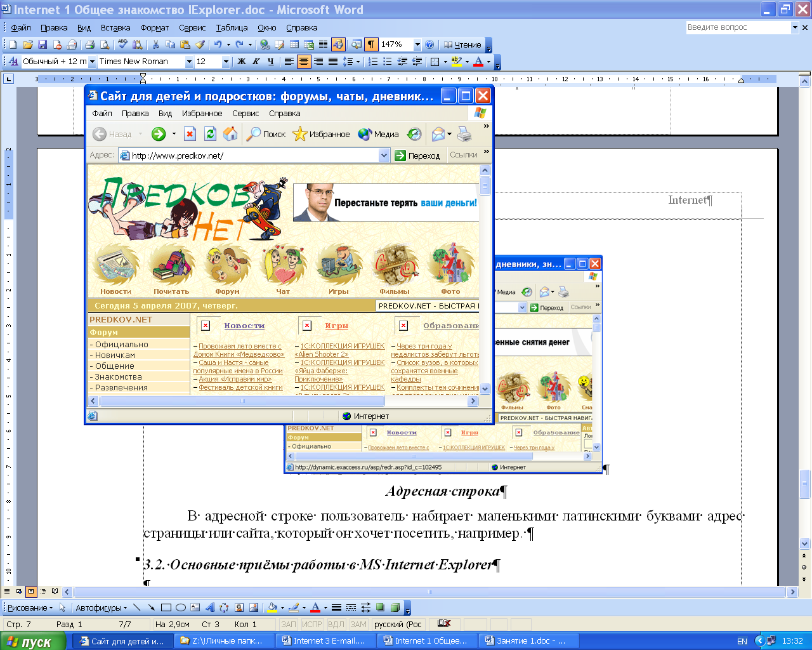Cut selection with the scissors icon

155,44
